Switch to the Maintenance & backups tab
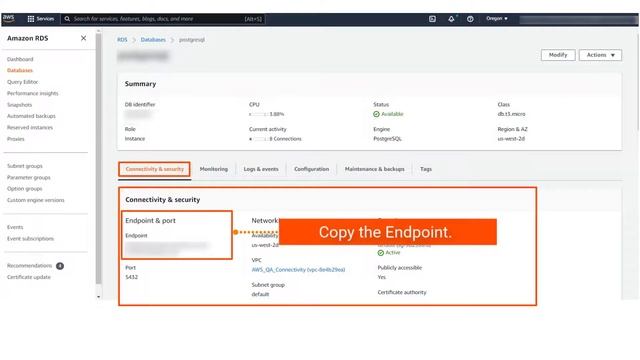This screenshot has width=640, height=360. tap(375, 169)
